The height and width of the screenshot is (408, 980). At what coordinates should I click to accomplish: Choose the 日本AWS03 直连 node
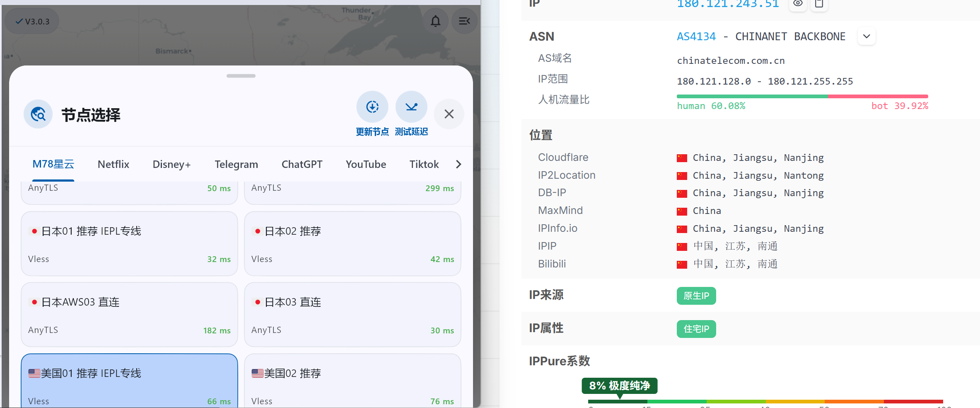click(x=129, y=315)
